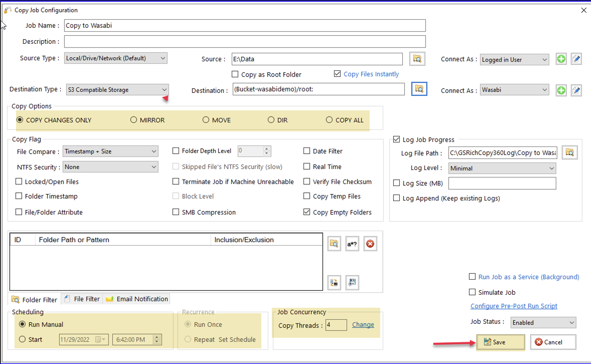Close the Copy Job Configuration window

584,10
